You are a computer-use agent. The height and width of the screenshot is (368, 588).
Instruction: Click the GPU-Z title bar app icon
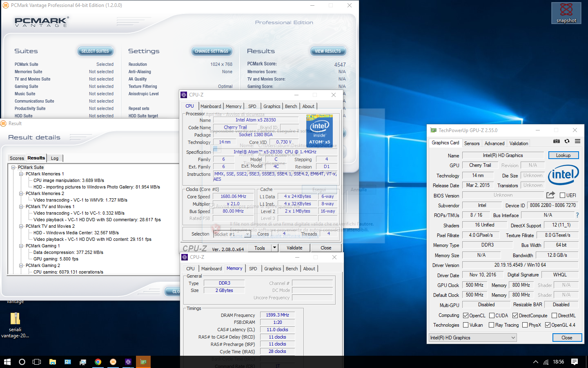point(434,130)
